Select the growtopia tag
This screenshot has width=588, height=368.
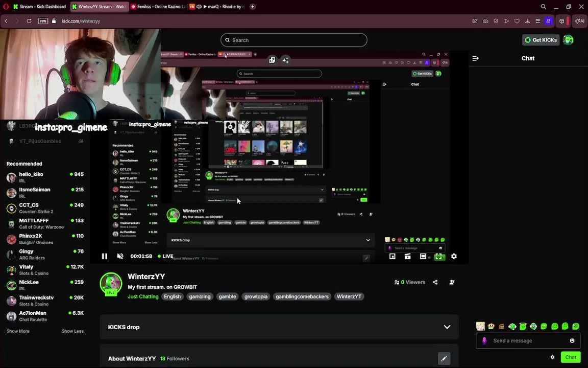click(256, 296)
